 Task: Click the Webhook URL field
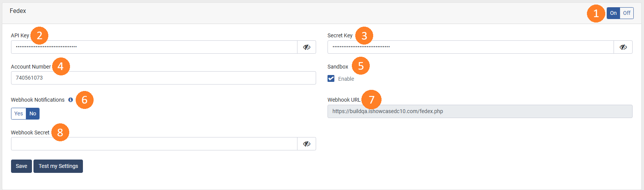[480, 112]
